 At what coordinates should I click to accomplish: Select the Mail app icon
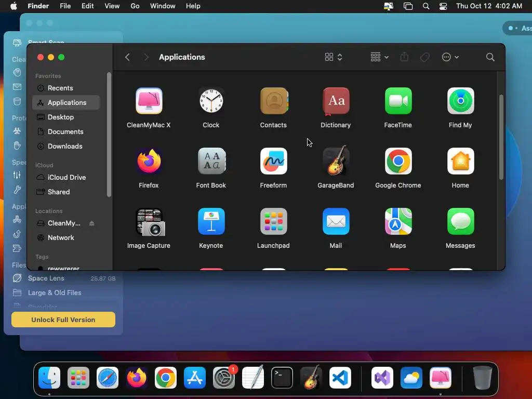(x=336, y=221)
